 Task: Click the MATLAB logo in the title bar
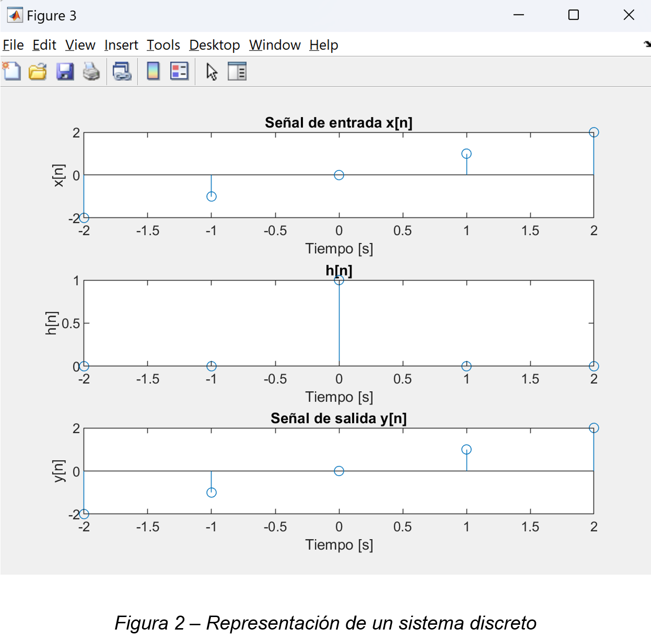(x=15, y=15)
